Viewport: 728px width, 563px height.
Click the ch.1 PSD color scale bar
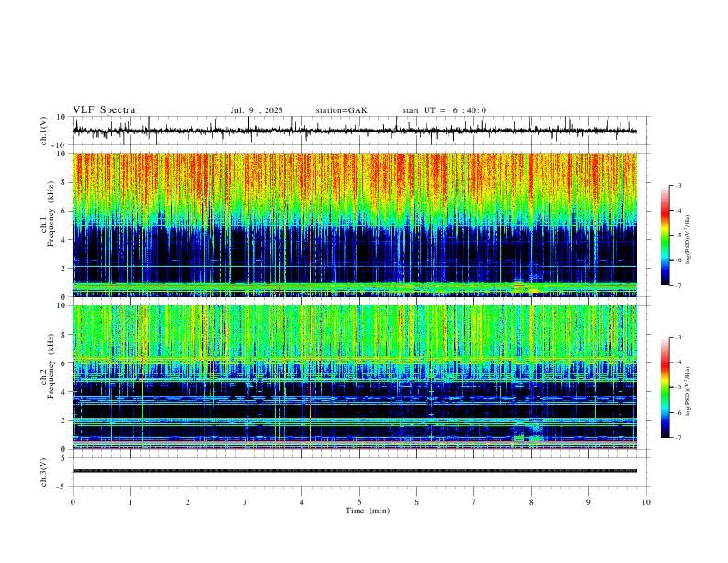pyautogui.click(x=665, y=235)
